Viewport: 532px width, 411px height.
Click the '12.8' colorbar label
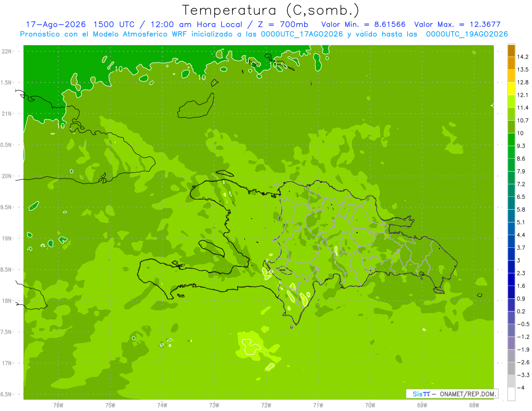click(524, 82)
